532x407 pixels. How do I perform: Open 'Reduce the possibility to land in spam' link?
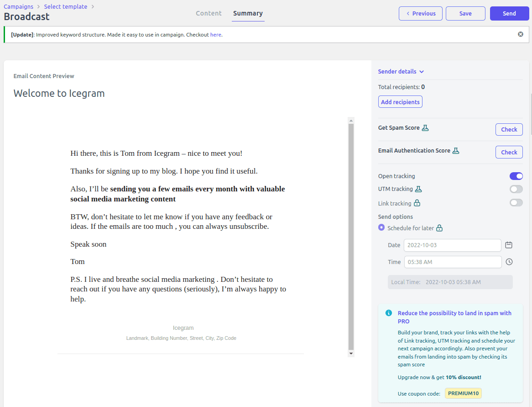[454, 317]
